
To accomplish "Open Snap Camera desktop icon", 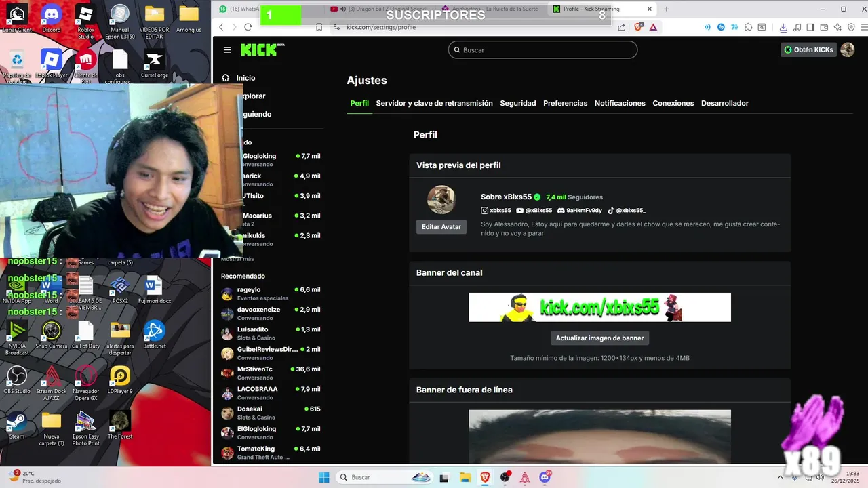I will pos(52,334).
